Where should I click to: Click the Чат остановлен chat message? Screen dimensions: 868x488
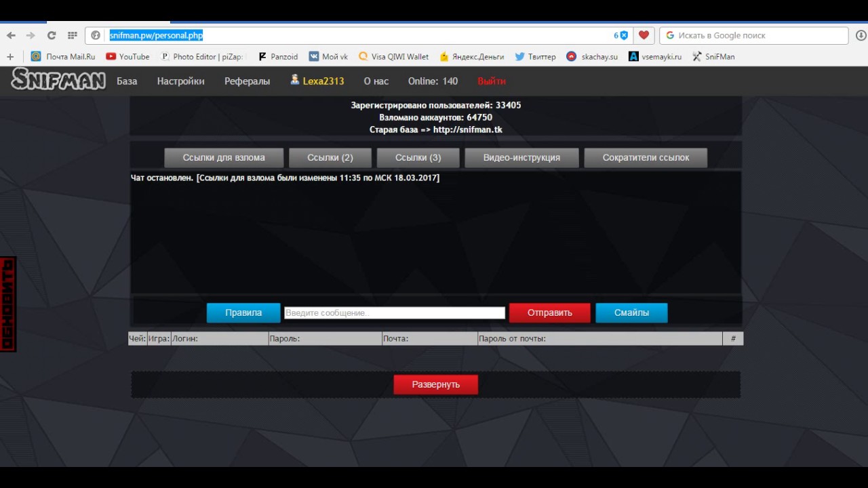click(x=285, y=178)
